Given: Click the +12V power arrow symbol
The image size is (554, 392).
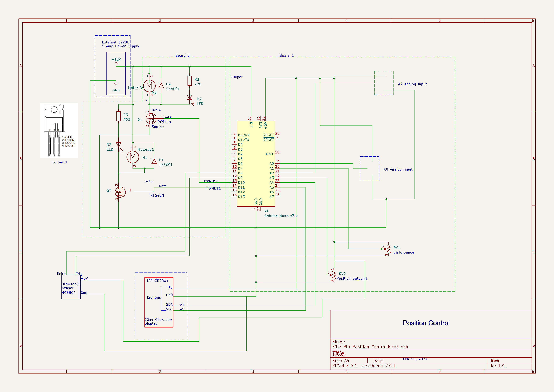Looking at the screenshot, I should coord(116,64).
